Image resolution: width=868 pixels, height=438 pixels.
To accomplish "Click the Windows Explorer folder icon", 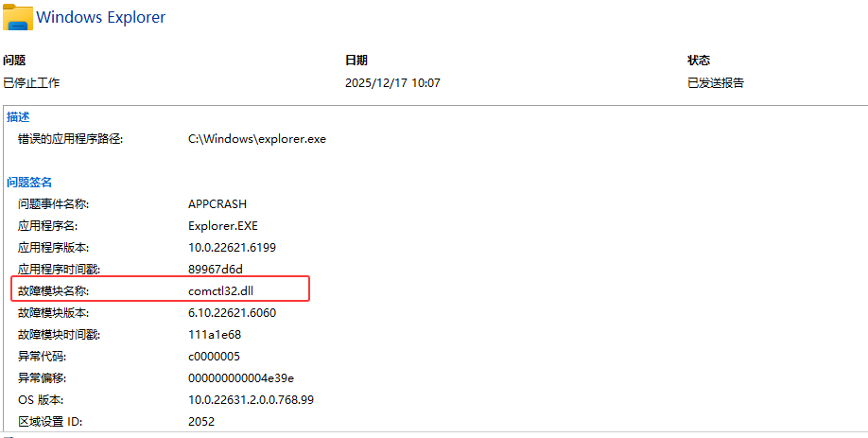I will pyautogui.click(x=17, y=17).
